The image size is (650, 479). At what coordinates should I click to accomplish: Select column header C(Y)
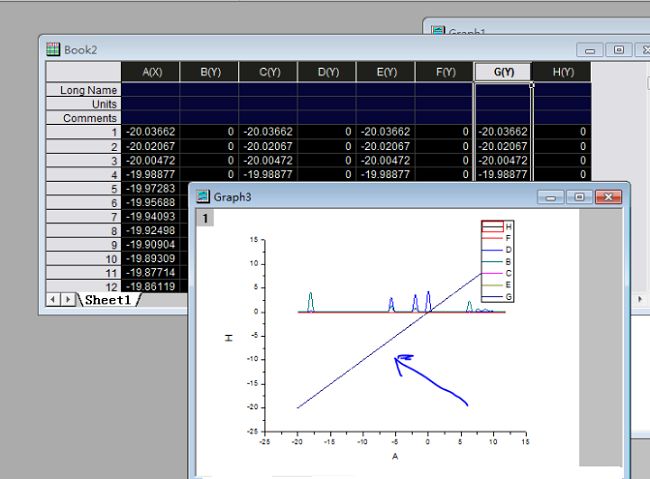click(268, 72)
